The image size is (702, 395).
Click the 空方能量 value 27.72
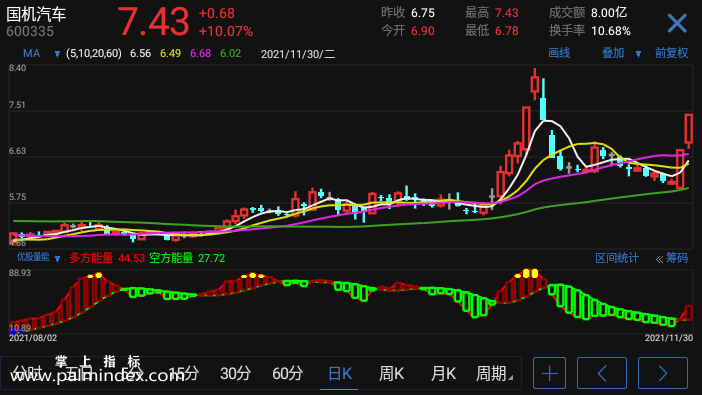click(x=211, y=258)
